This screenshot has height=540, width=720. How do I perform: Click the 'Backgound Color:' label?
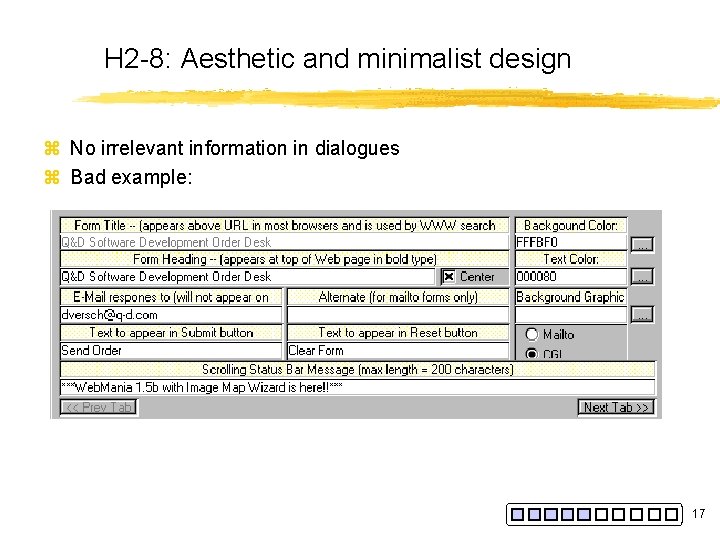pyautogui.click(x=571, y=225)
